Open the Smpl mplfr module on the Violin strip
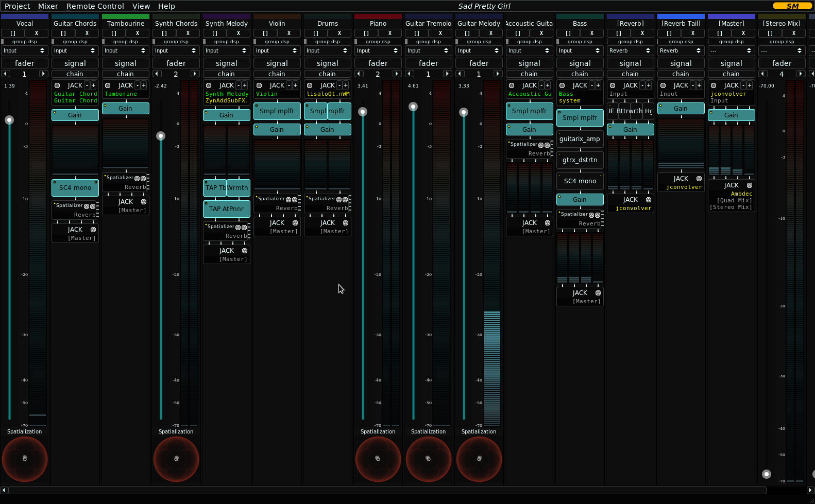Viewport: 815px width, 504px height. [x=277, y=111]
